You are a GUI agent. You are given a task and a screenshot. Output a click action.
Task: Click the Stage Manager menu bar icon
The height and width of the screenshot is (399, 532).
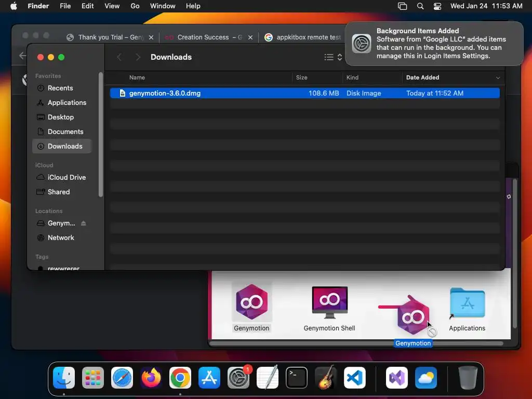[x=403, y=6]
